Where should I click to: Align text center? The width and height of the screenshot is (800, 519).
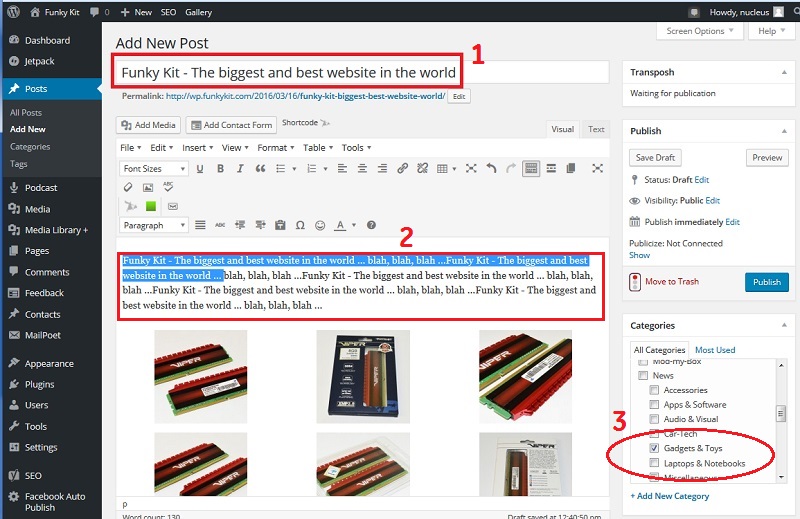362,168
